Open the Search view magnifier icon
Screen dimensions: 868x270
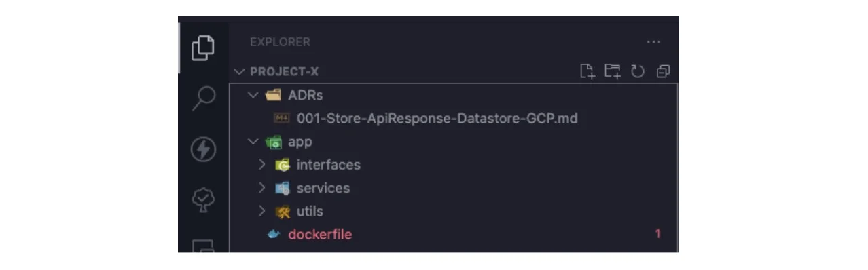[202, 98]
